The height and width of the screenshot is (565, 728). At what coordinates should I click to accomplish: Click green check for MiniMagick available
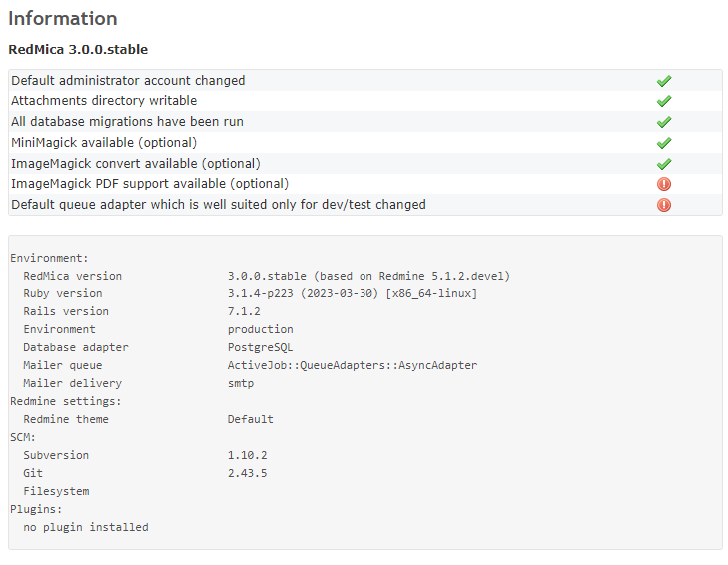point(664,143)
